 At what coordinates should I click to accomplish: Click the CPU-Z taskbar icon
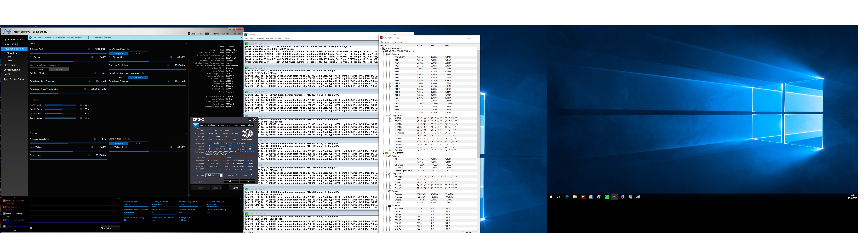coord(614,197)
